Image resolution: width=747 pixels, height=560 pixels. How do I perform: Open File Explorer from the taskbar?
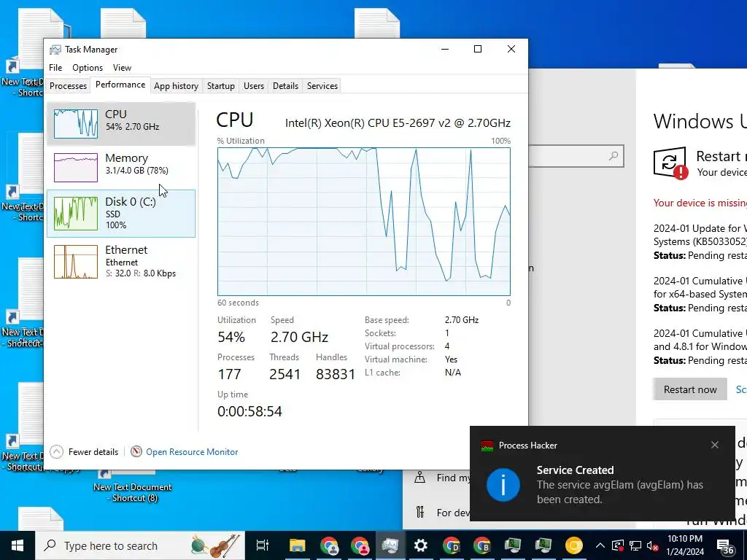point(297,545)
